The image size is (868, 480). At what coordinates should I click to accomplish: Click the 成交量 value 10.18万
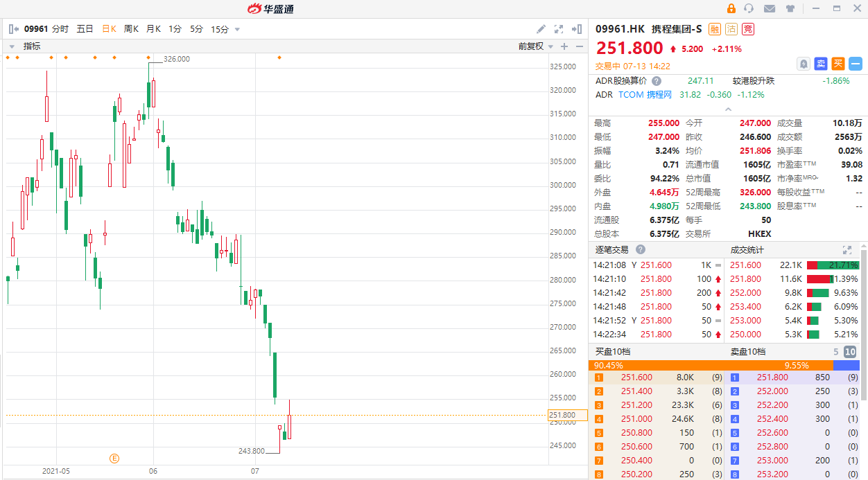tap(847, 123)
